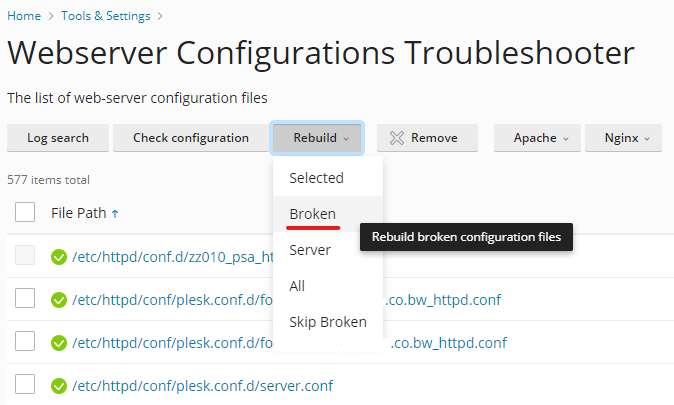Viewport: 674px width, 405px height.
Task: Open Tools & Settings breadcrumb
Action: (106, 16)
